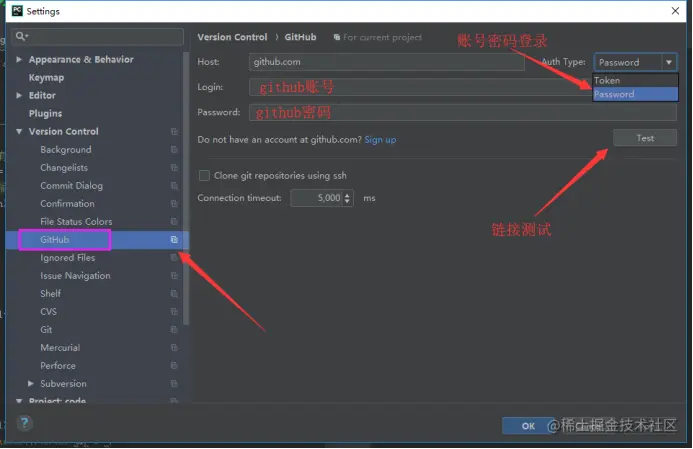This screenshot has height=449, width=693.
Task: Close the Settings dialog
Action: click(675, 11)
